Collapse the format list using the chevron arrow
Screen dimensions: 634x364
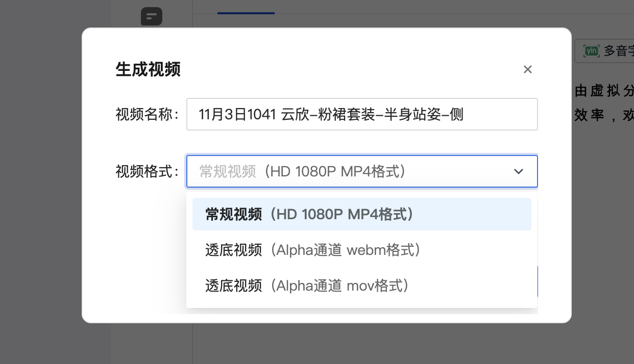coord(519,171)
